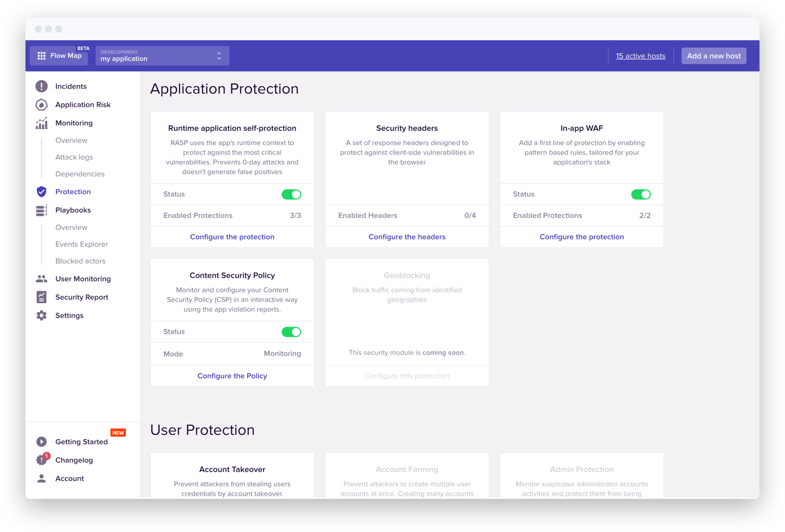Click the Flow Map grid icon

42,56
